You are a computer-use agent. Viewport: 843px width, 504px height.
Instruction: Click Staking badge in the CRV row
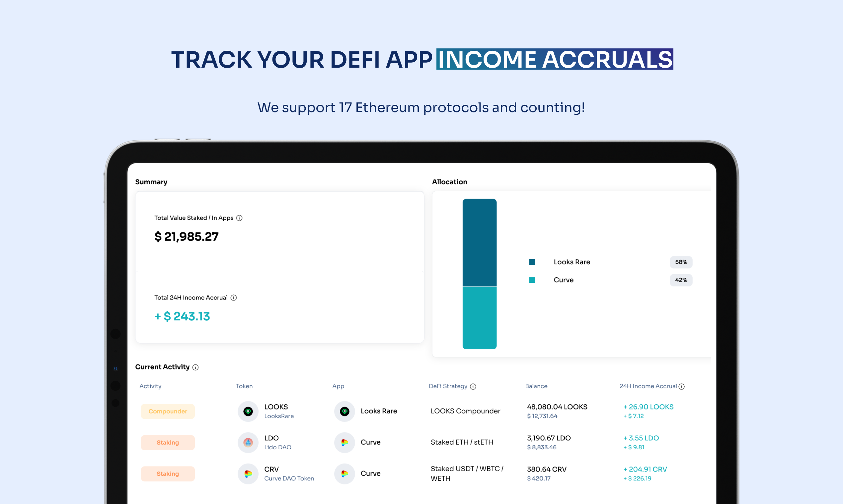pos(168,474)
